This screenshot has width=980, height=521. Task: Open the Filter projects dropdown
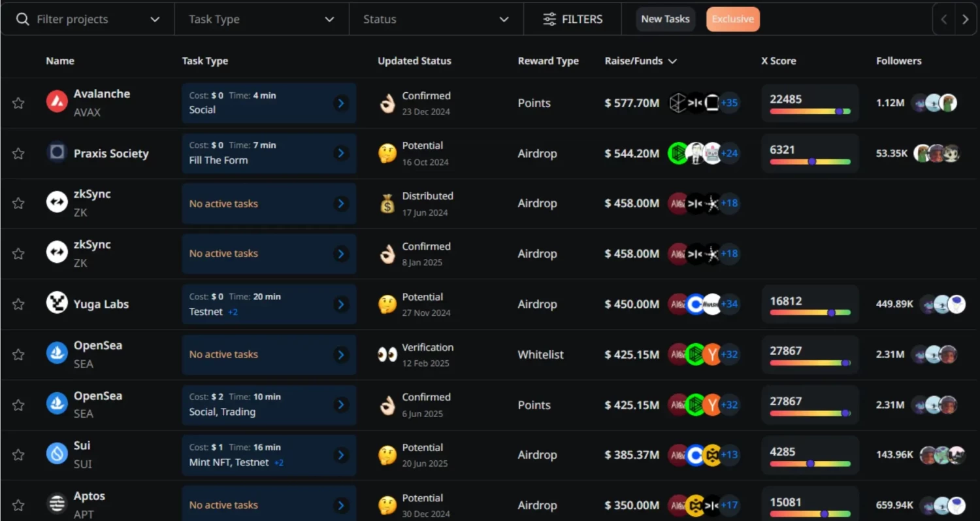pyautogui.click(x=88, y=19)
